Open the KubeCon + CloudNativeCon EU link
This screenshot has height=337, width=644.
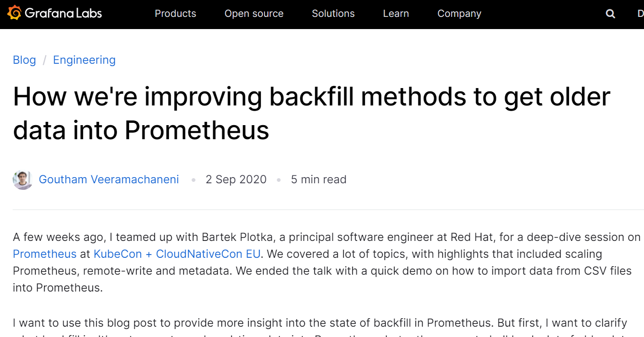tap(176, 254)
